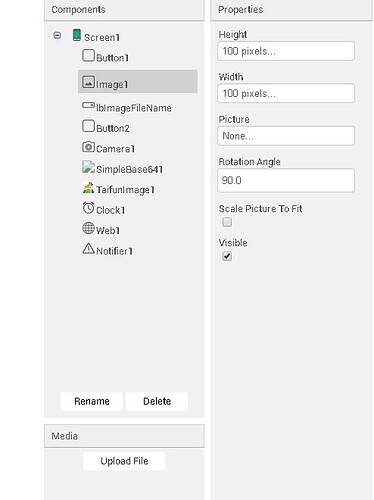
Task: Select the Clock1 clock icon
Action: click(88, 208)
